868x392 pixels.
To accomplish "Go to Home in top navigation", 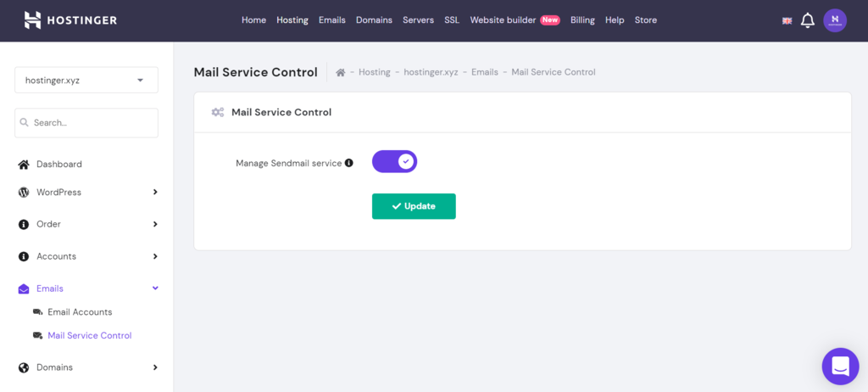I will [253, 20].
